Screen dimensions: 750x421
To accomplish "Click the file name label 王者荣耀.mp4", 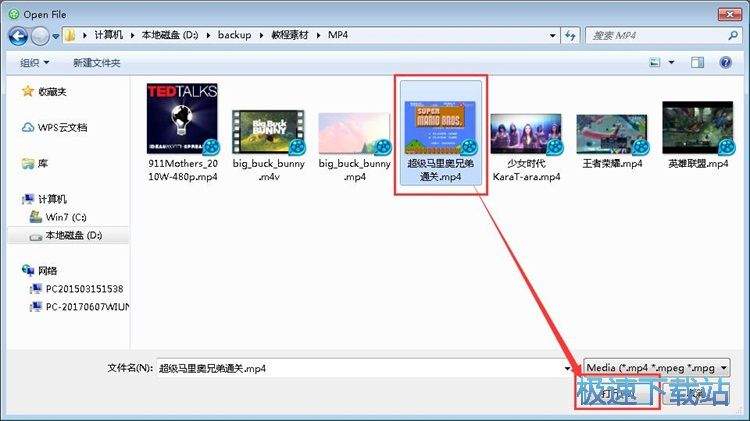I will point(612,164).
